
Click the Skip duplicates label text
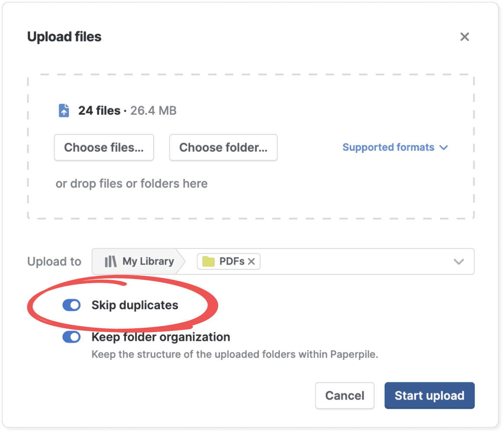(135, 305)
